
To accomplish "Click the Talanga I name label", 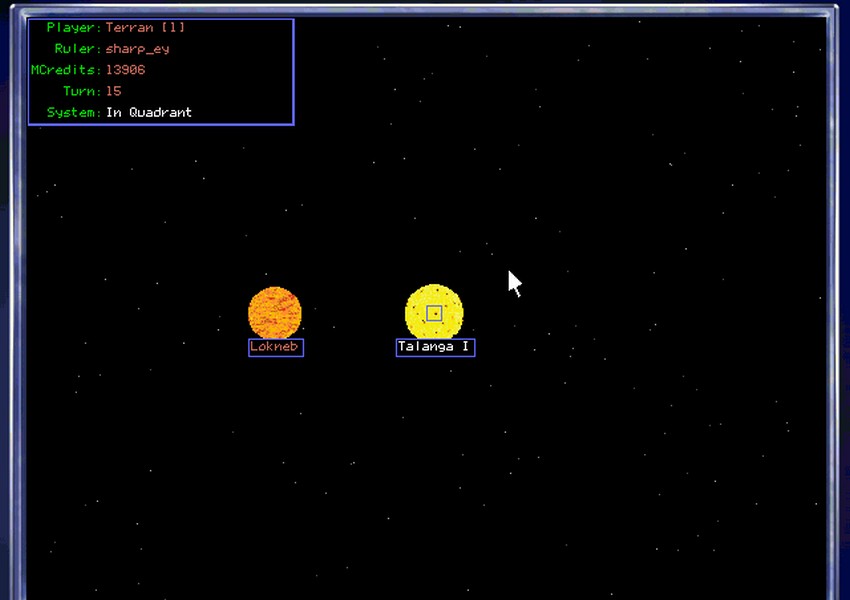I will pos(435,347).
